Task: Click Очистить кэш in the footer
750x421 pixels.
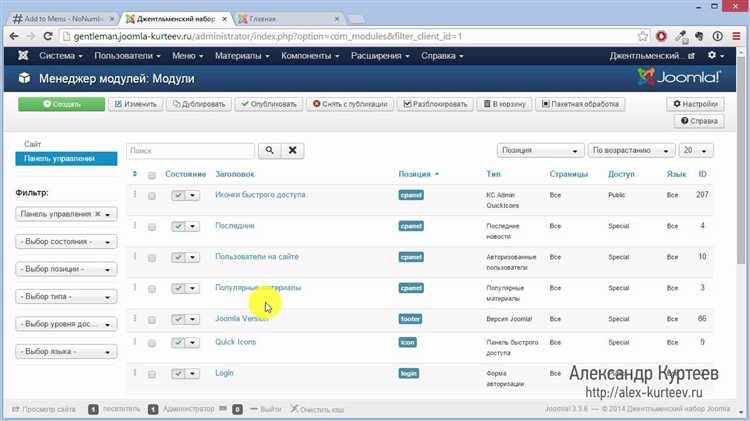Action: (317, 410)
